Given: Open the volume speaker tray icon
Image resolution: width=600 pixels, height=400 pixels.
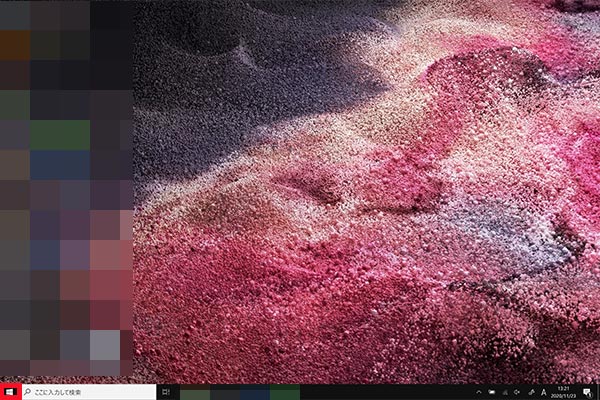Looking at the screenshot, I should (x=516, y=392).
